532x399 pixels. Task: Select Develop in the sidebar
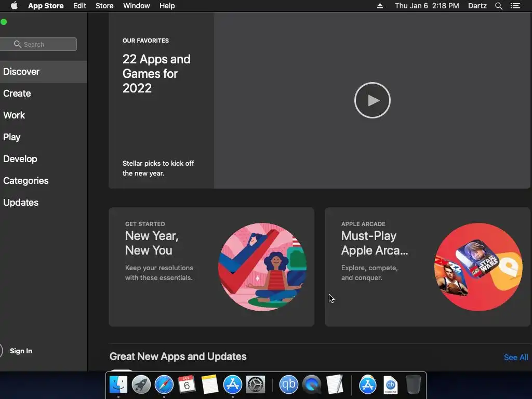coord(44,159)
